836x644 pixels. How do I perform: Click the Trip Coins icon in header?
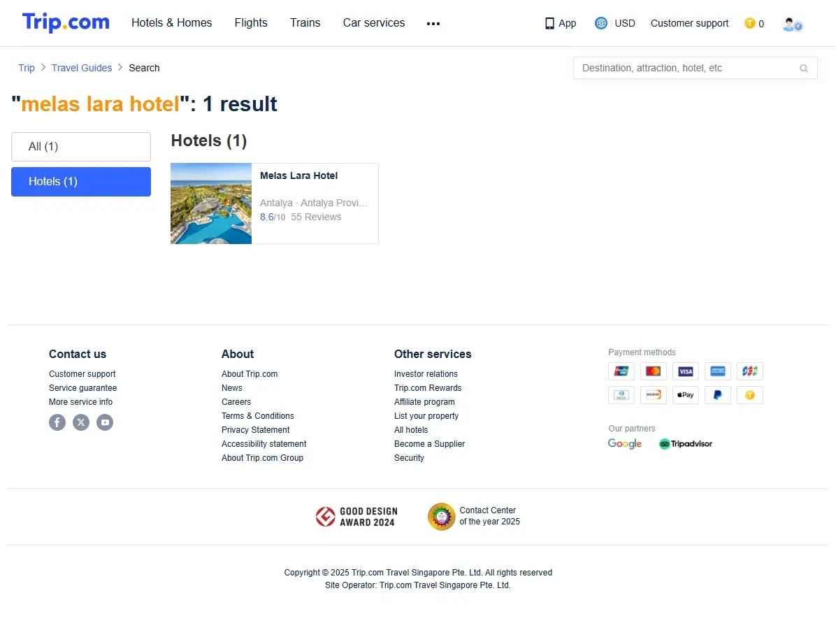coord(749,23)
